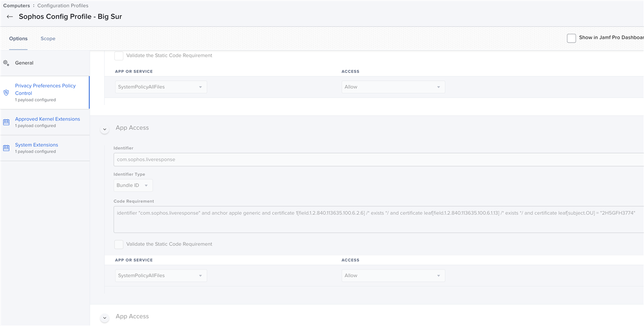Image resolution: width=644 pixels, height=326 pixels.
Task: Click the Sophos Config Profile - Big Sur title
Action: tap(70, 17)
